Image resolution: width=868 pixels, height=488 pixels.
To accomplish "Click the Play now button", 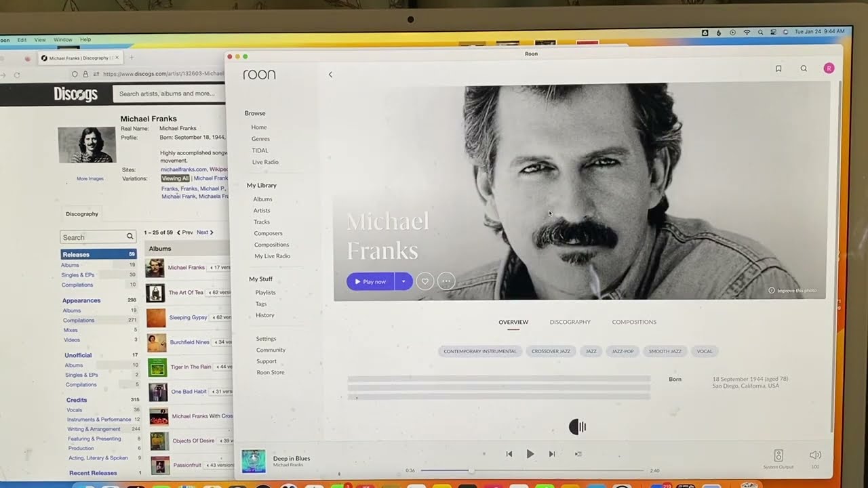I will click(370, 281).
